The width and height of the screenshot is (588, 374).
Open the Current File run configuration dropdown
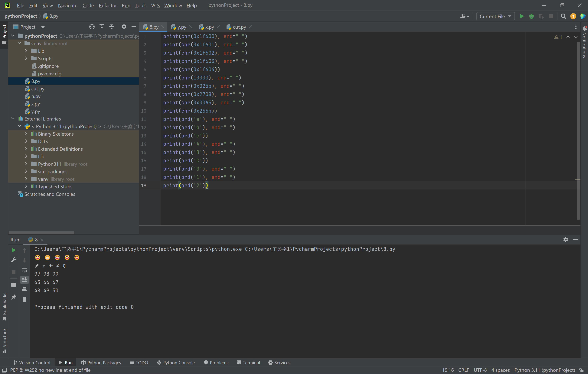click(x=495, y=16)
